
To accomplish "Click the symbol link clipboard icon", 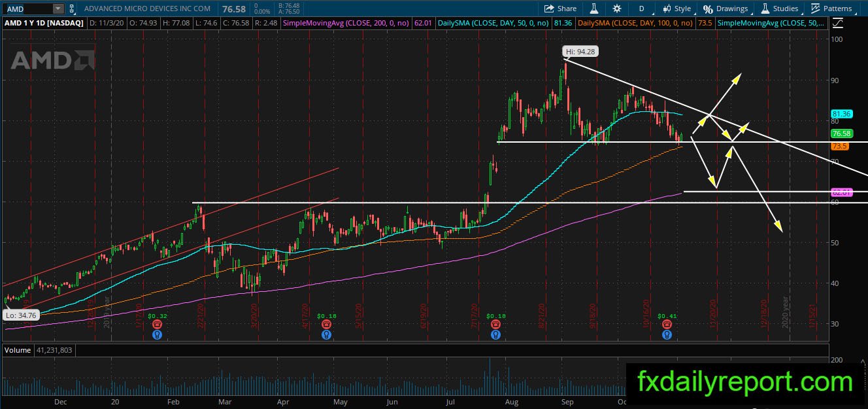I will [x=71, y=9].
